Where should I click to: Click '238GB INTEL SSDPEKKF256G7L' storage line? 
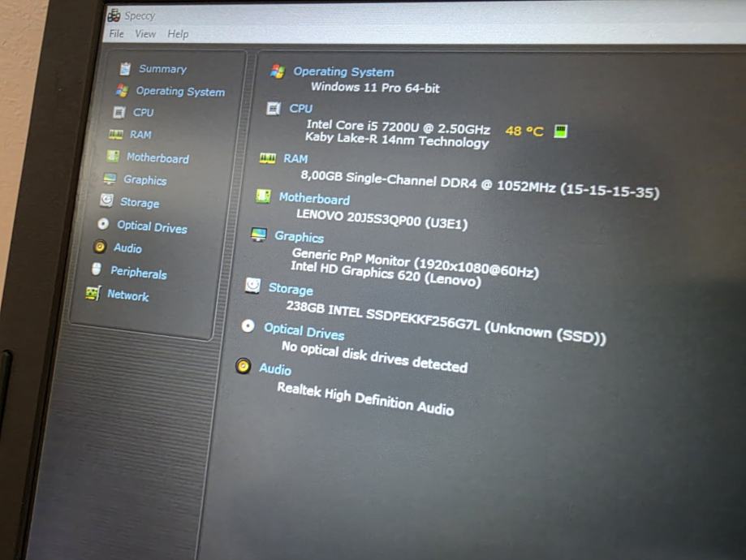click(x=446, y=322)
